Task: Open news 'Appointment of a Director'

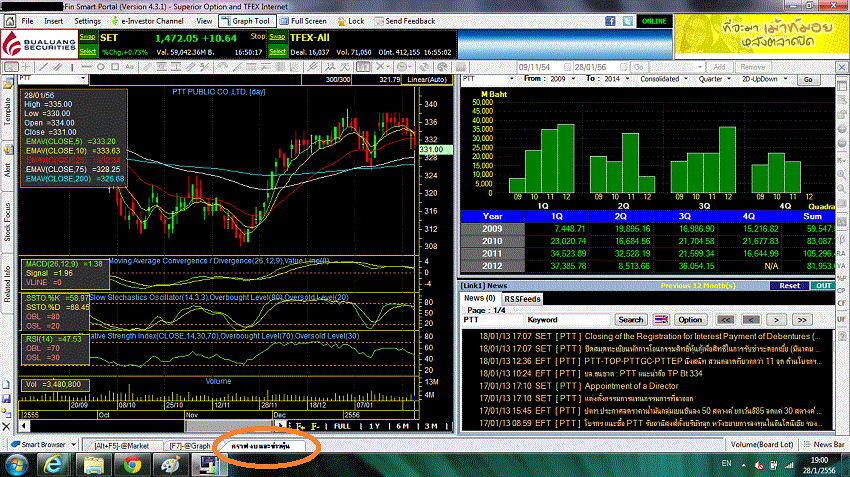Action: (632, 386)
